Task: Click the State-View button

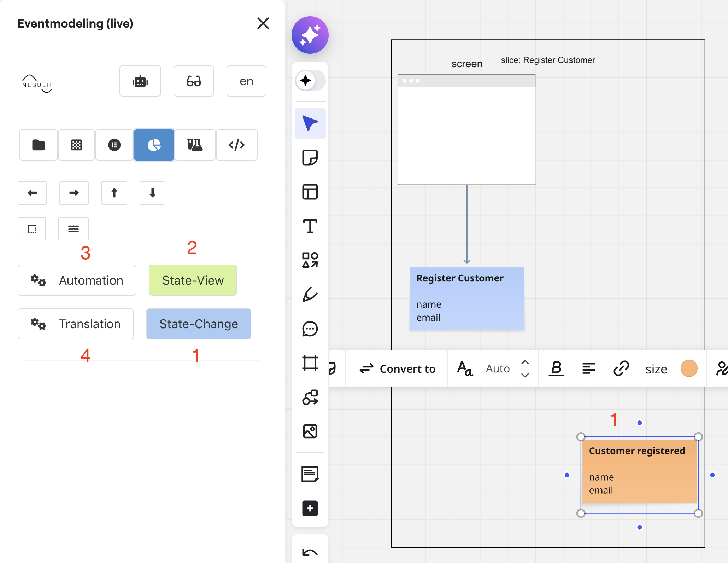Action: [193, 280]
